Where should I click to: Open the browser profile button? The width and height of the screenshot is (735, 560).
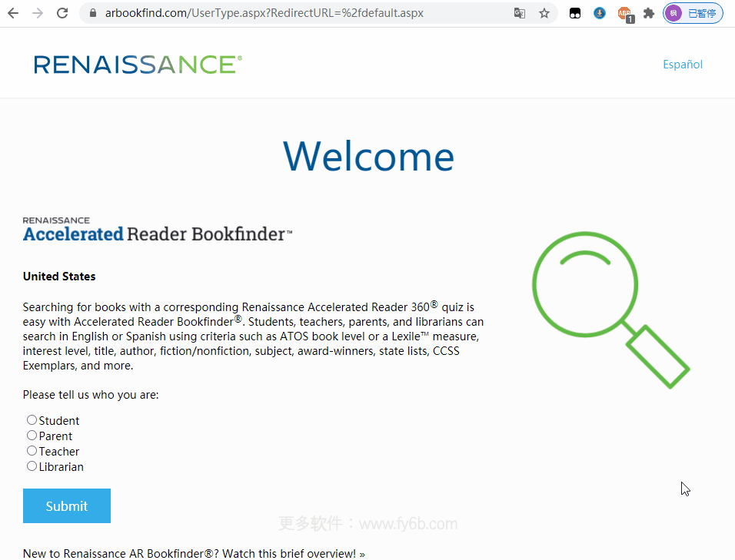[693, 13]
